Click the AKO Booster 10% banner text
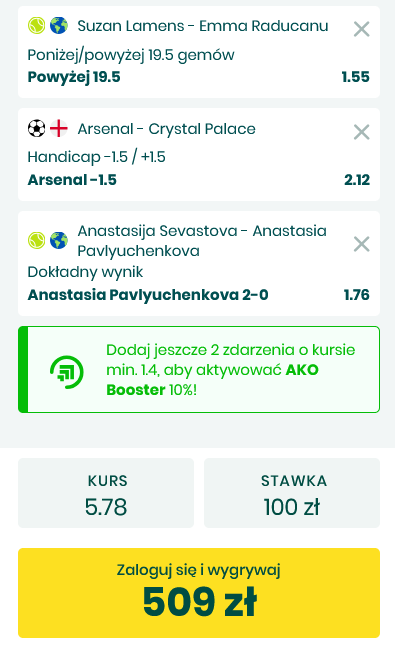 pos(231,370)
